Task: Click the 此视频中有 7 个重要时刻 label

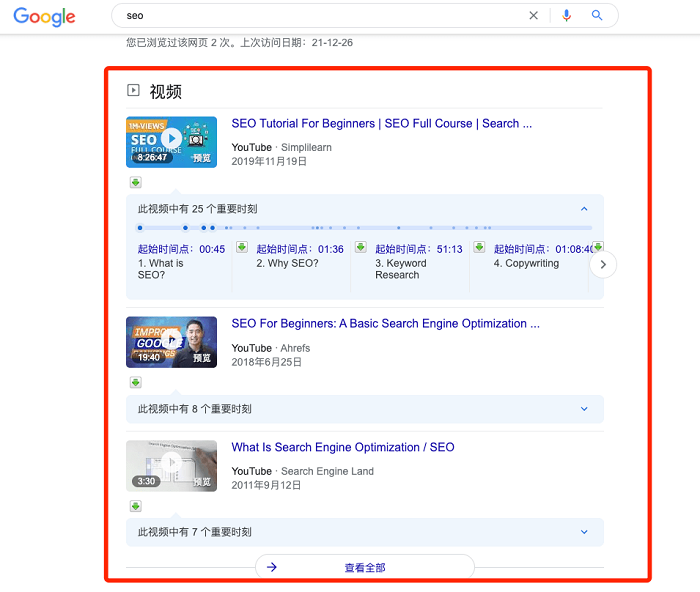Action: (194, 532)
